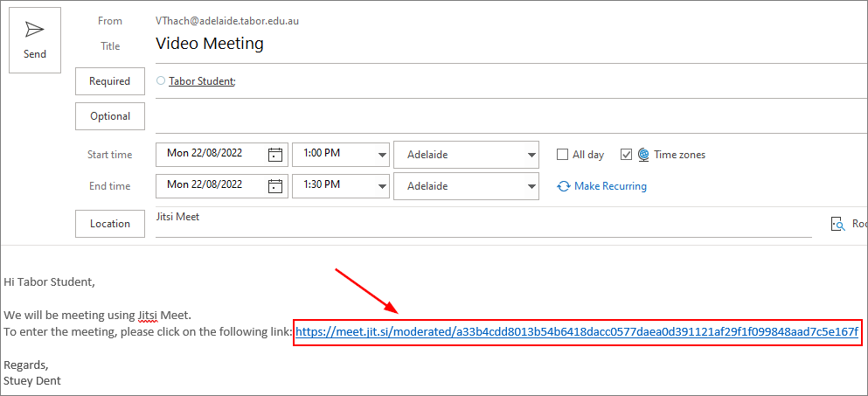868x396 pixels.
Task: Click the Time zones globe icon
Action: (x=643, y=155)
